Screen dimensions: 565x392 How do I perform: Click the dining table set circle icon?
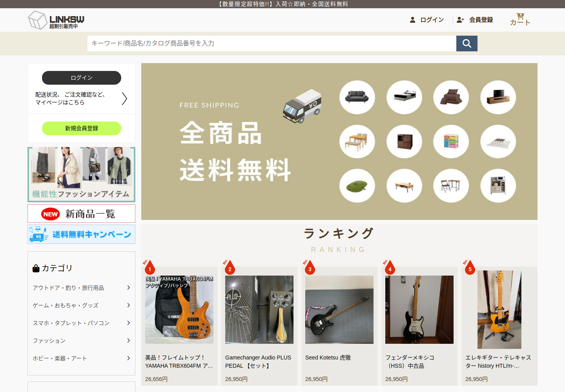357,142
